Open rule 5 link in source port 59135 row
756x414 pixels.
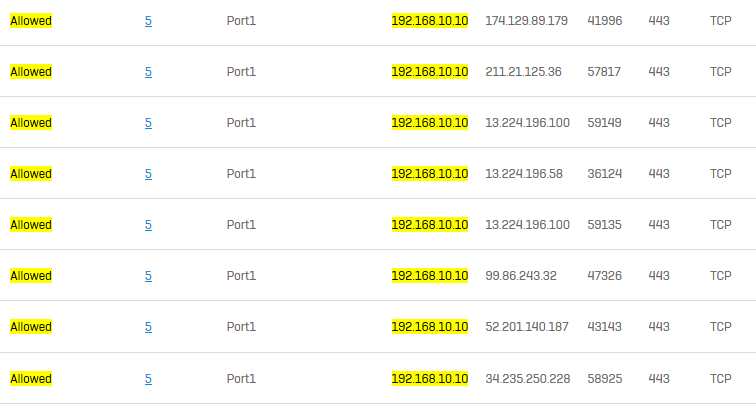[x=148, y=225]
